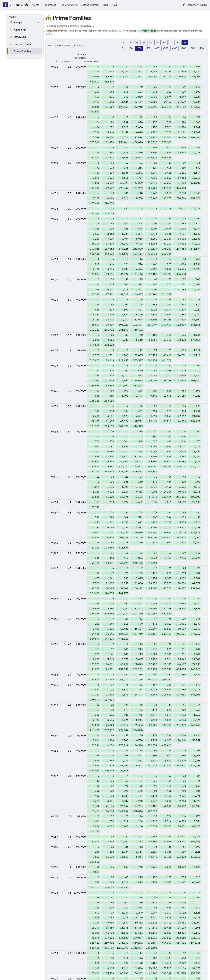Toggle the dark mode theme icon
The image size is (210, 980).
pyautogui.click(x=184, y=5)
